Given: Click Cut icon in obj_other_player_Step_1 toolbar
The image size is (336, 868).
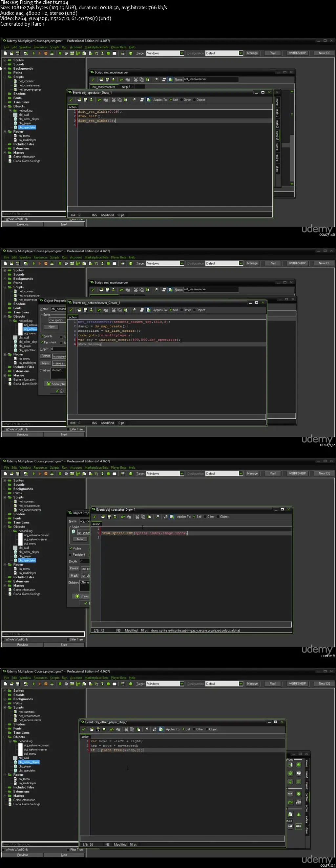Looking at the screenshot, I should tap(126, 729).
